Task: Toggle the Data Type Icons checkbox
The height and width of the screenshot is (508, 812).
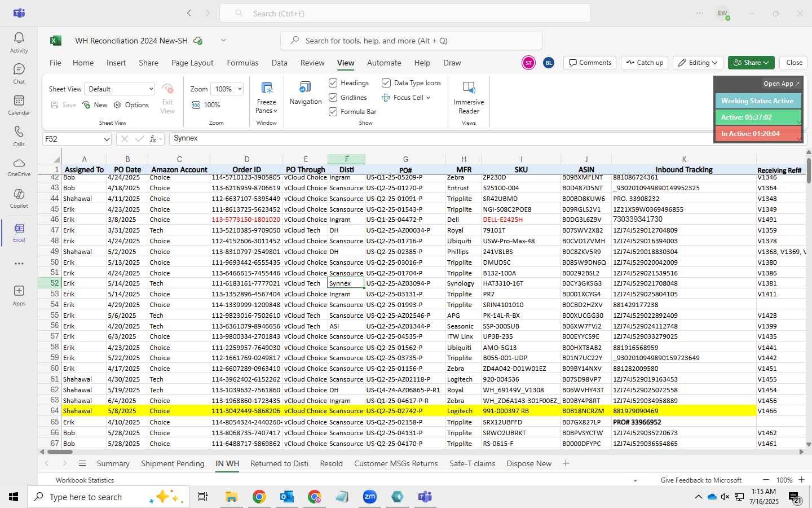Action: tap(386, 83)
